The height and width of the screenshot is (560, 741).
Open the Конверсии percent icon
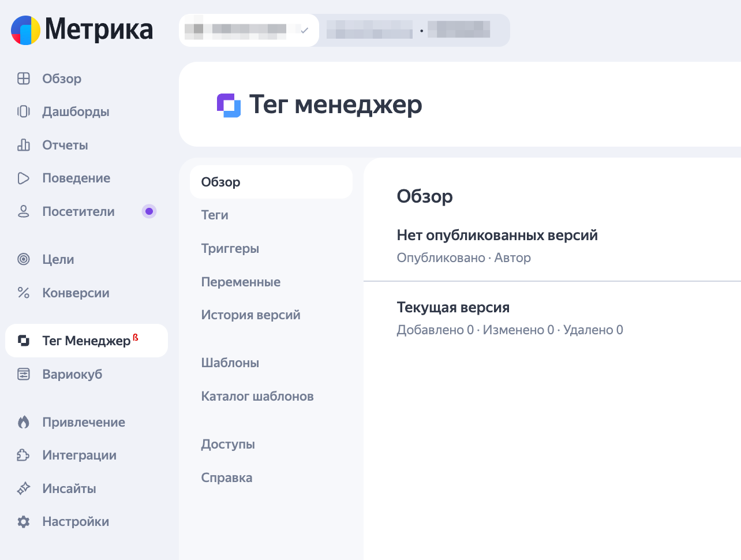pyautogui.click(x=24, y=293)
